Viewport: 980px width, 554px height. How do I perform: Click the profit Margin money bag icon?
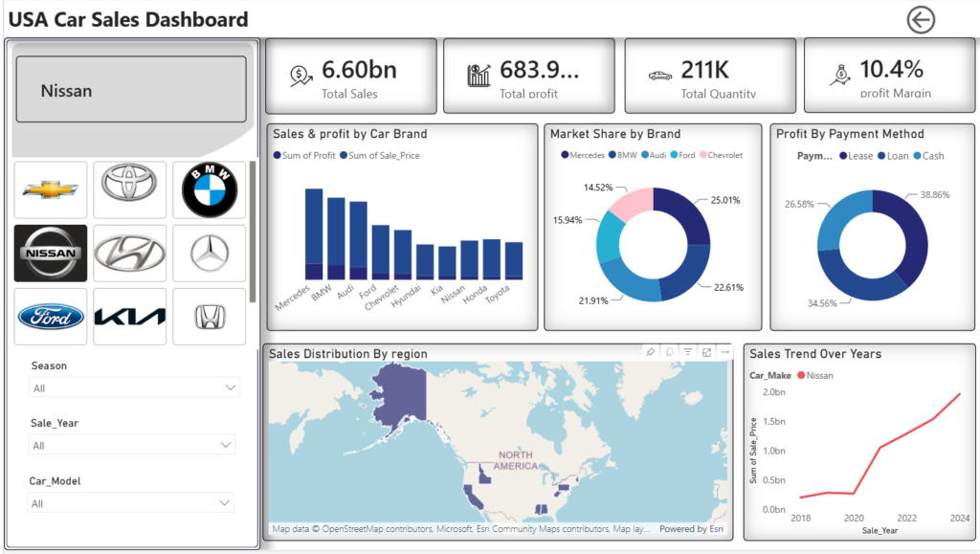pyautogui.click(x=841, y=75)
